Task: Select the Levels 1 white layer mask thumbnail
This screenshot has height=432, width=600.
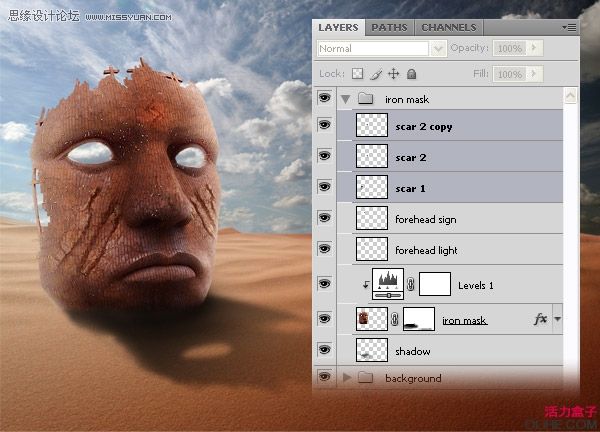Action: point(435,284)
